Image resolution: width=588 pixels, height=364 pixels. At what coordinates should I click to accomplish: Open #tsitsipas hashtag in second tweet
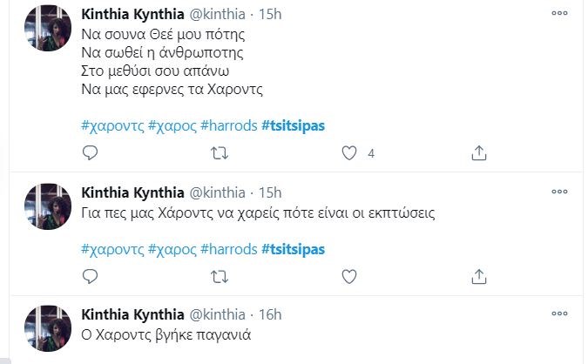(x=293, y=250)
